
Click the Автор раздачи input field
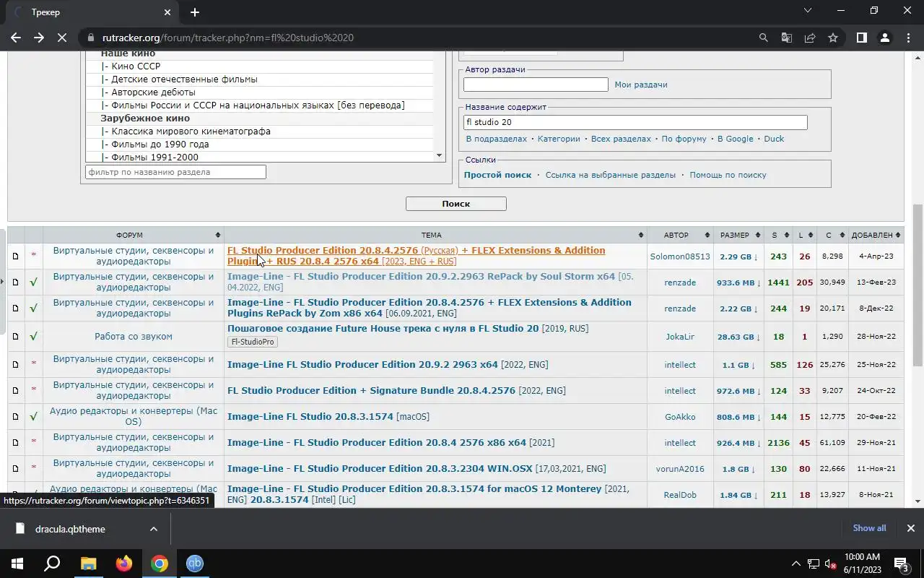536,85
